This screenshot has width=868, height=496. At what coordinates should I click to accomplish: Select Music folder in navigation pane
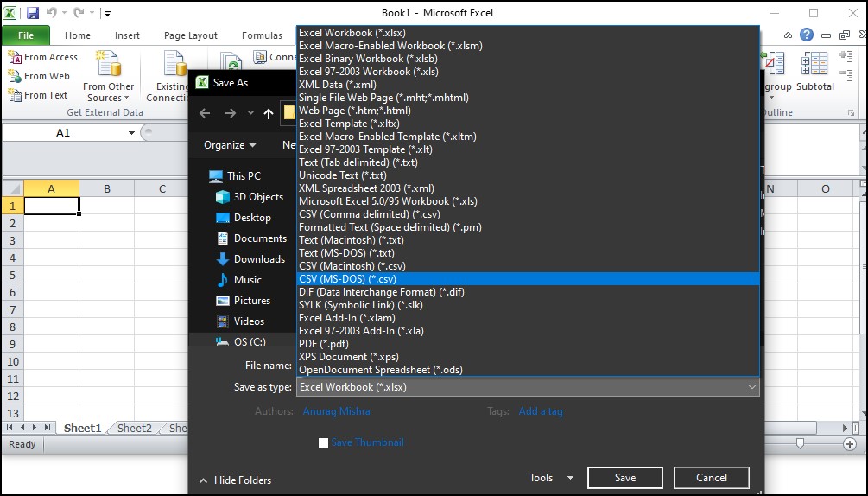238,280
